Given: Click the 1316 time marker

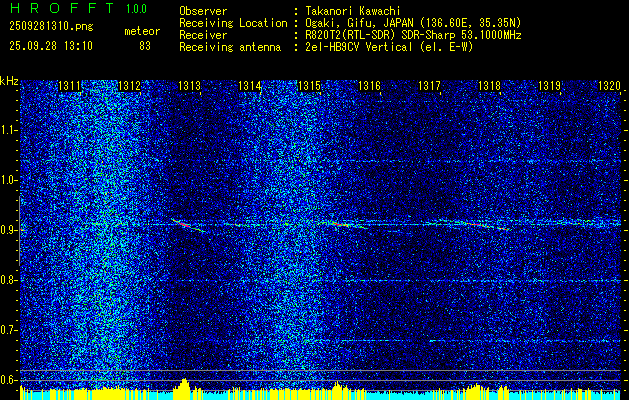Looking at the screenshot, I should tap(369, 86).
